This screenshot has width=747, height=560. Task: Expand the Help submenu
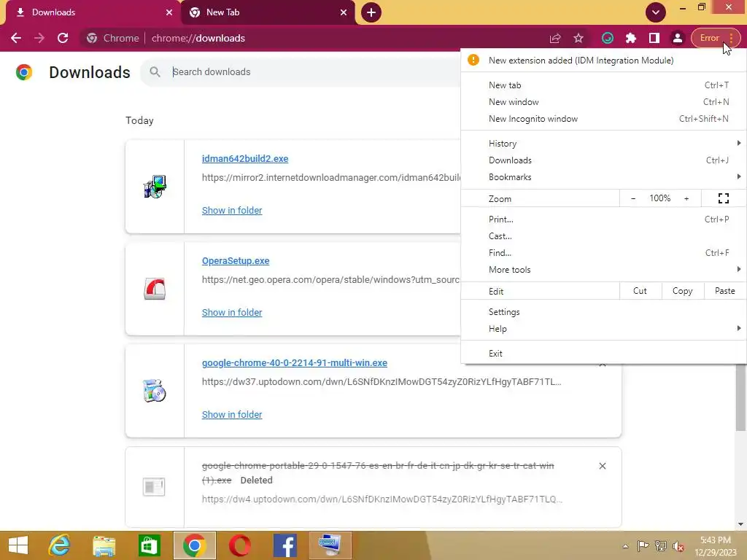point(603,329)
